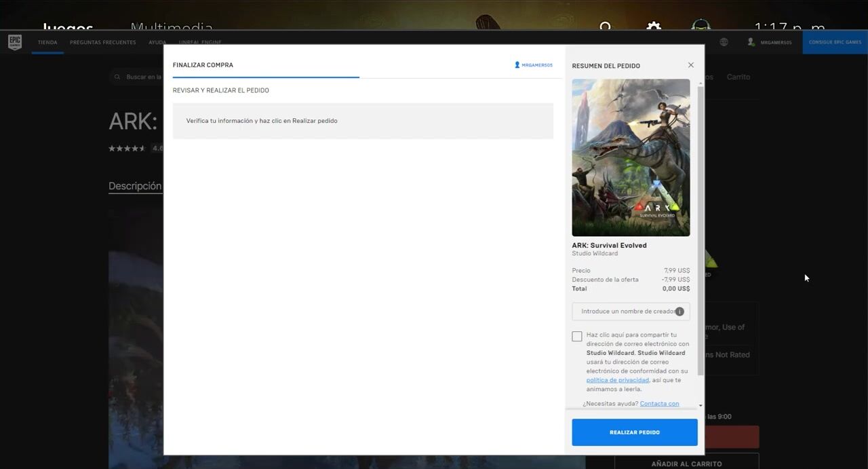Click the 'ARK: Survival Evolved' product title
This screenshot has height=469, width=868.
tap(609, 245)
